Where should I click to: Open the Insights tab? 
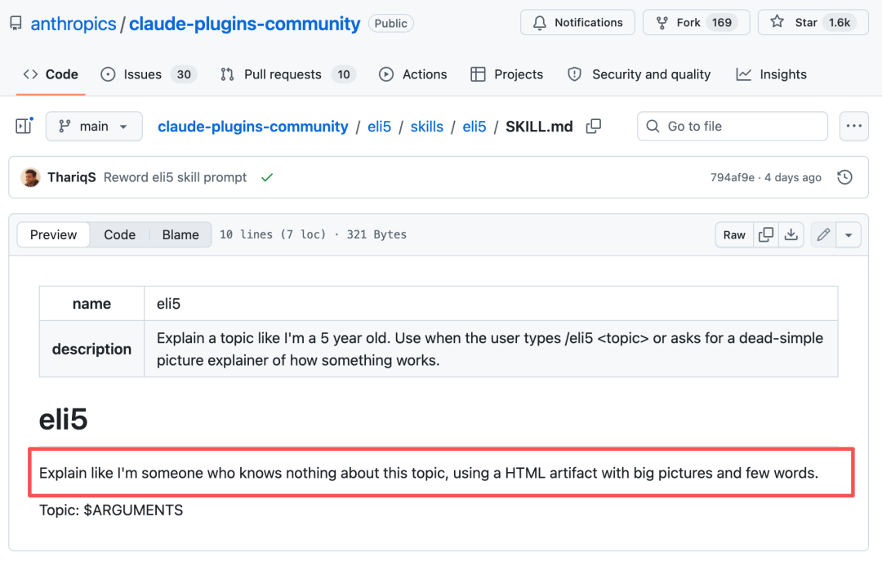pos(771,74)
